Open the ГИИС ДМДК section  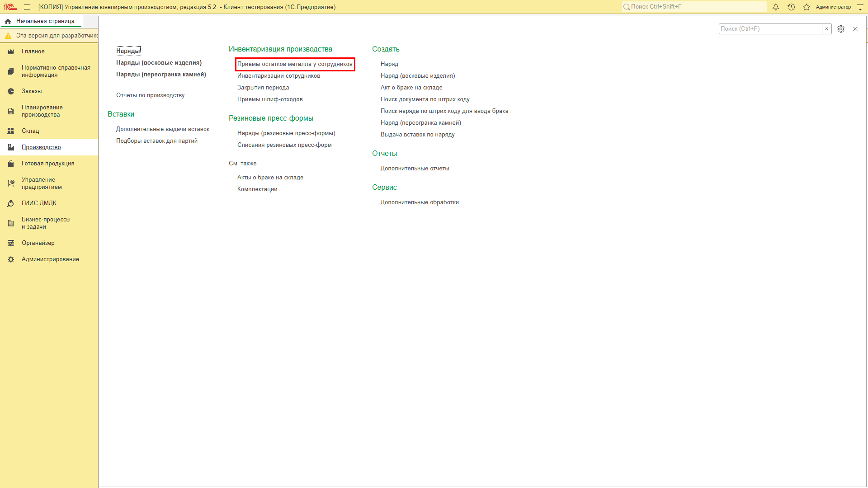(x=49, y=203)
